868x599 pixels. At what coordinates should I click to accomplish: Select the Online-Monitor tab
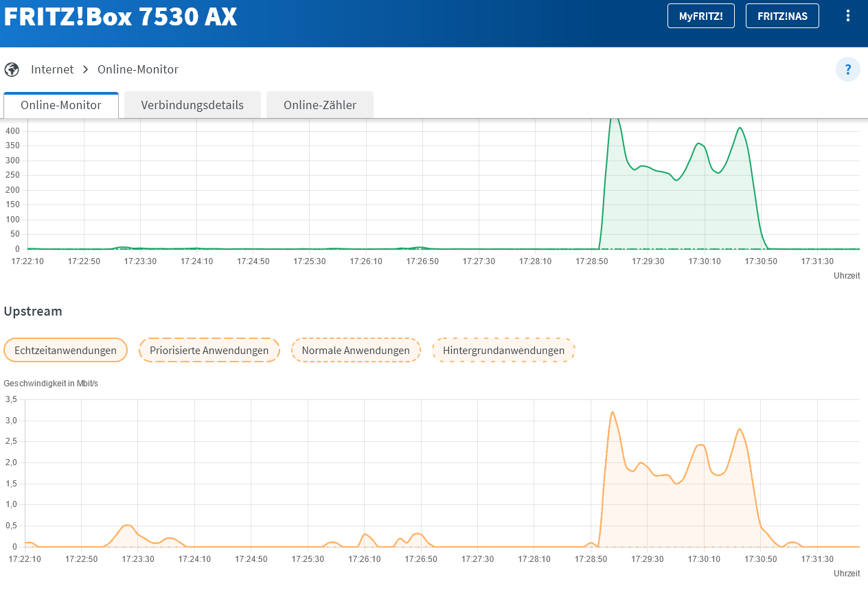coord(61,105)
